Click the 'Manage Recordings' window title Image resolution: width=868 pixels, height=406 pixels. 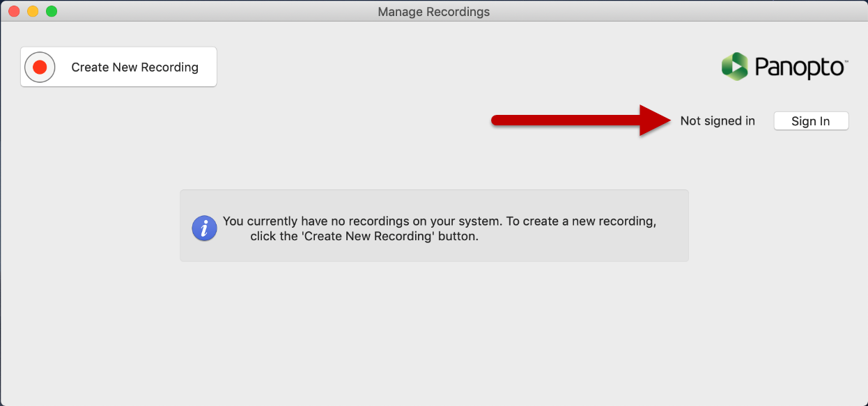[x=433, y=12]
